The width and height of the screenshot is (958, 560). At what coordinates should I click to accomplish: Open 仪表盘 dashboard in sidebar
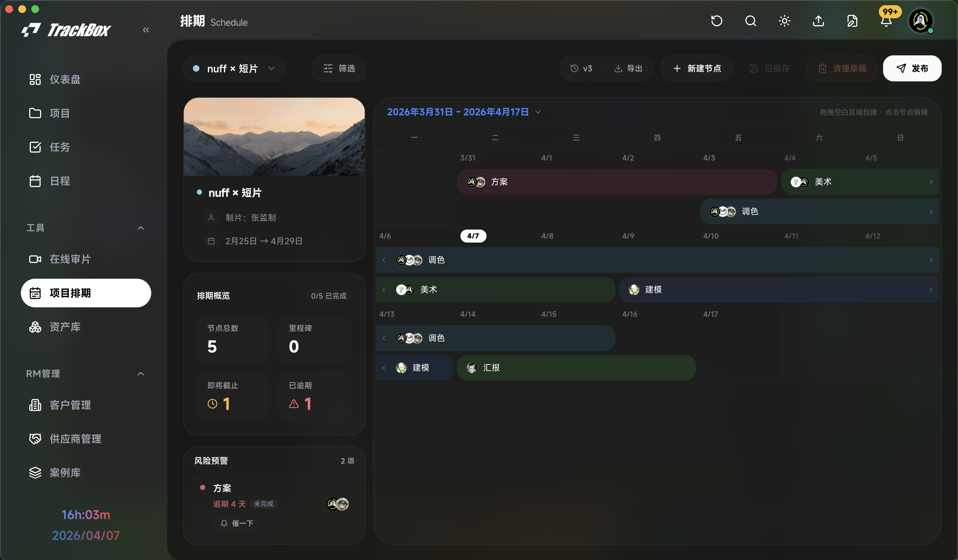coord(86,79)
